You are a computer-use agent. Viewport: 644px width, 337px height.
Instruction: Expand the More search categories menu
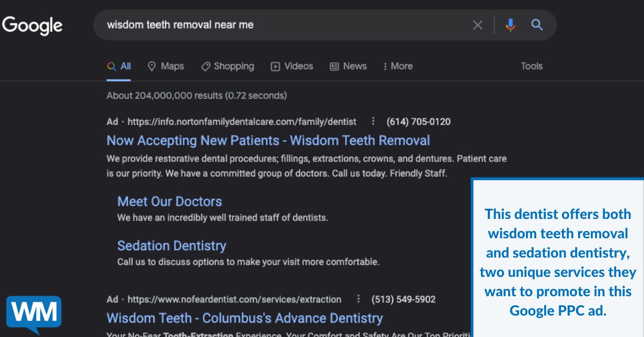(x=397, y=66)
